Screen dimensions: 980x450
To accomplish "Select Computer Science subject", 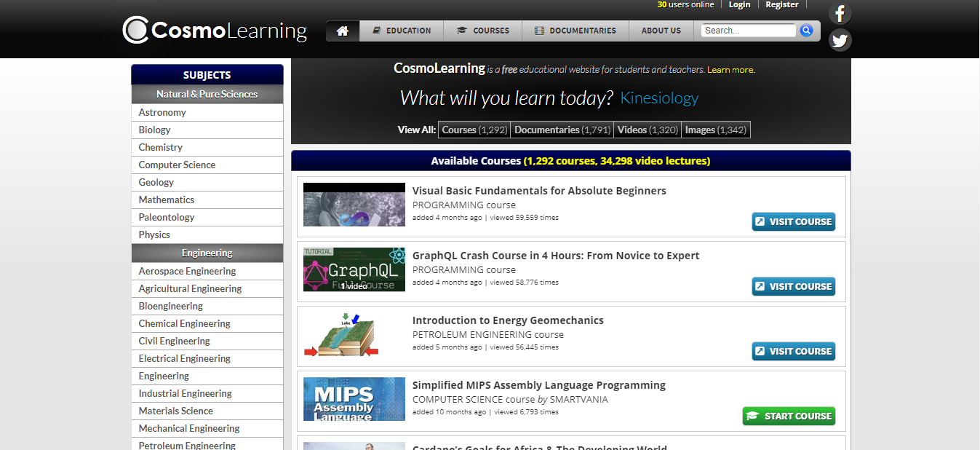I will pyautogui.click(x=207, y=165).
